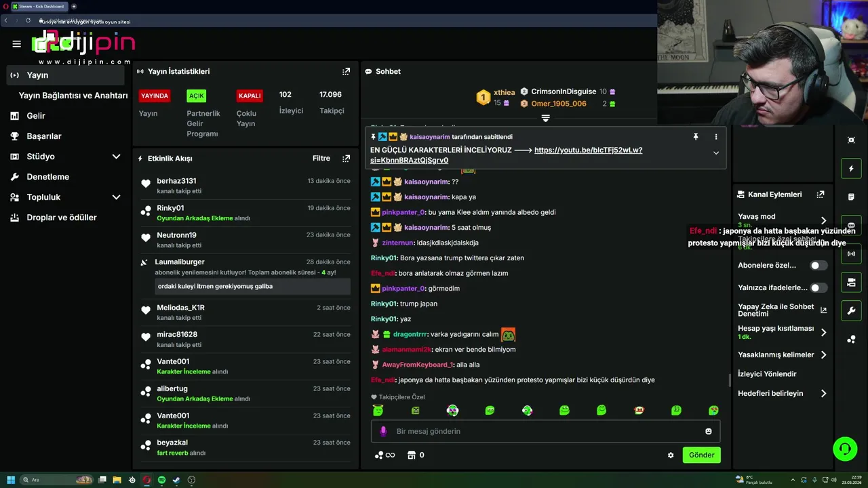Click the Windows Start button
868x488 pixels.
[11, 480]
